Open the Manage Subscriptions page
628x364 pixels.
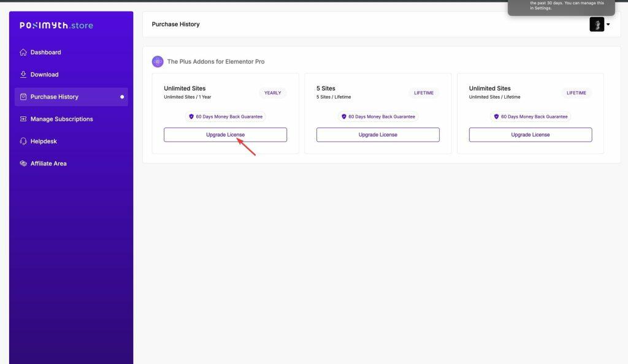61,118
